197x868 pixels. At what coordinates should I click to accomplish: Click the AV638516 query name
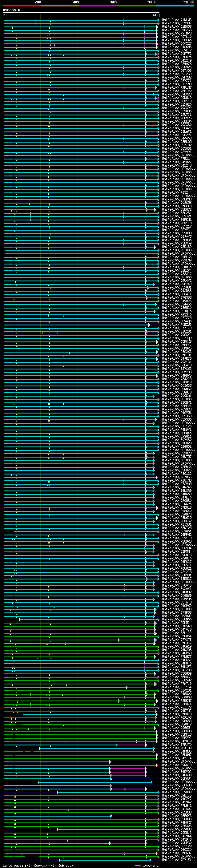coord(11,10)
